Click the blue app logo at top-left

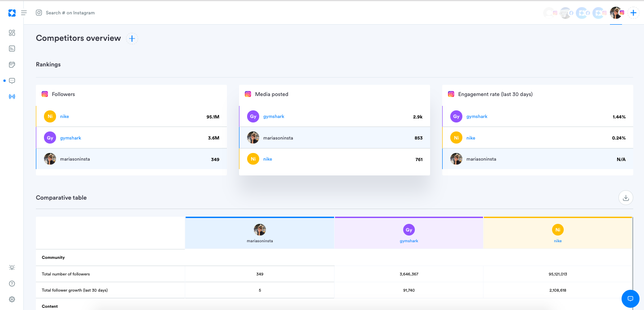pyautogui.click(x=12, y=13)
